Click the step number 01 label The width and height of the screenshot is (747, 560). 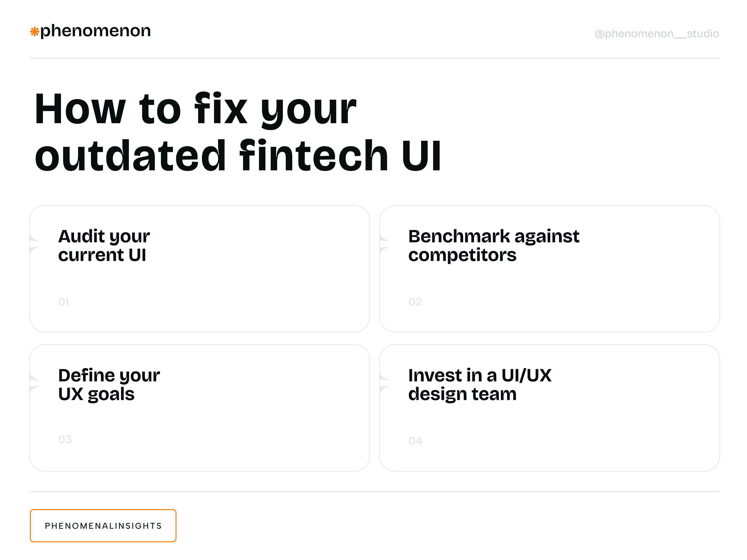point(63,302)
